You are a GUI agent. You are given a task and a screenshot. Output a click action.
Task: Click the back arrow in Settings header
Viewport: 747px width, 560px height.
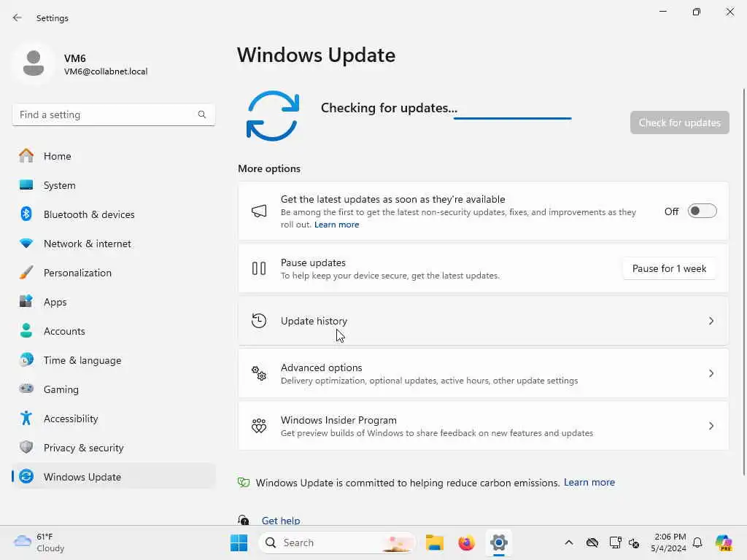pos(18,17)
